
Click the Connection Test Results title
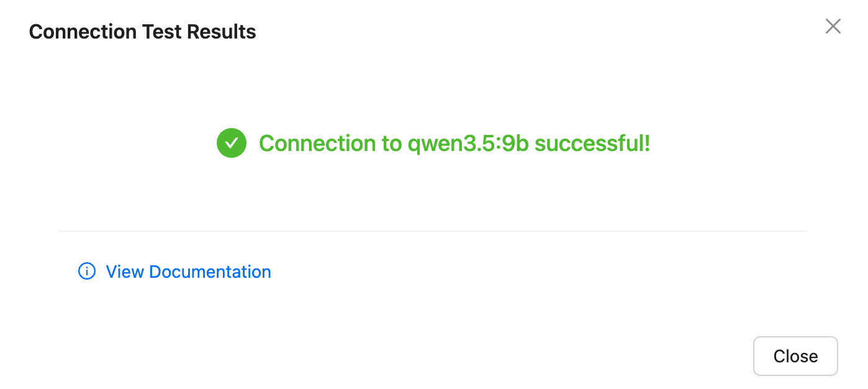pos(142,31)
